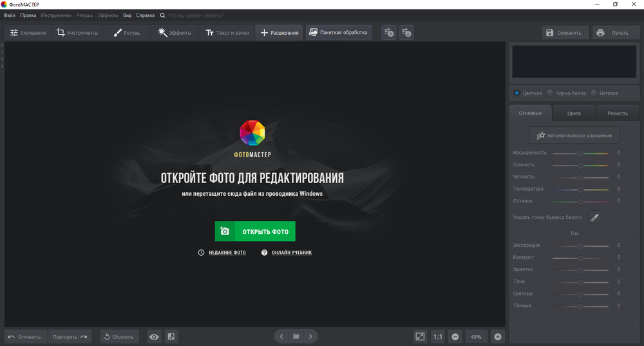
Task: Click the 40% zoom value field
Action: point(476,337)
